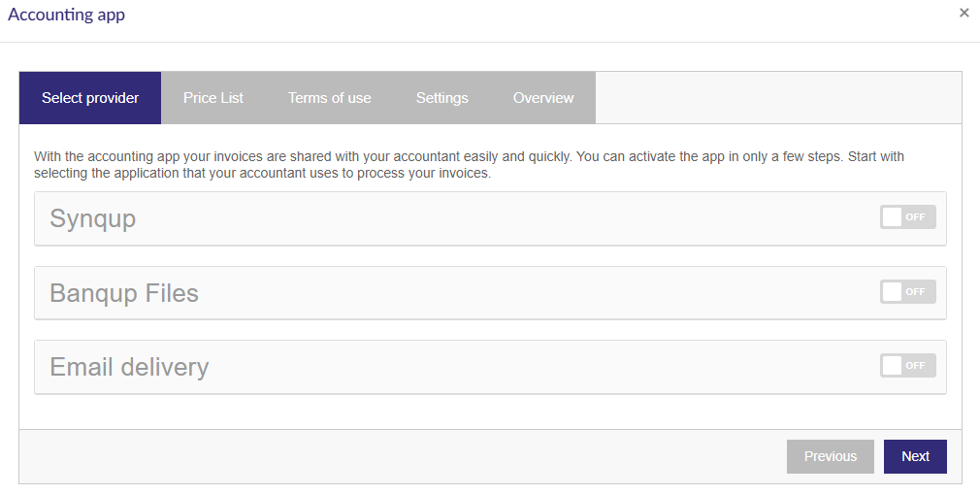Screen dimensions: 980x495
Task: Switch on the Email delivery toggle
Action: pos(907,366)
